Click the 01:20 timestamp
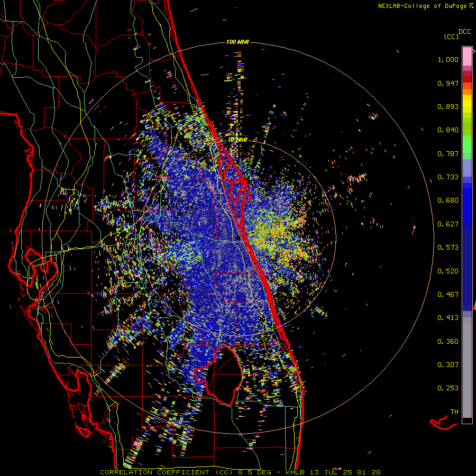This screenshot has width=476, height=476. (x=369, y=472)
